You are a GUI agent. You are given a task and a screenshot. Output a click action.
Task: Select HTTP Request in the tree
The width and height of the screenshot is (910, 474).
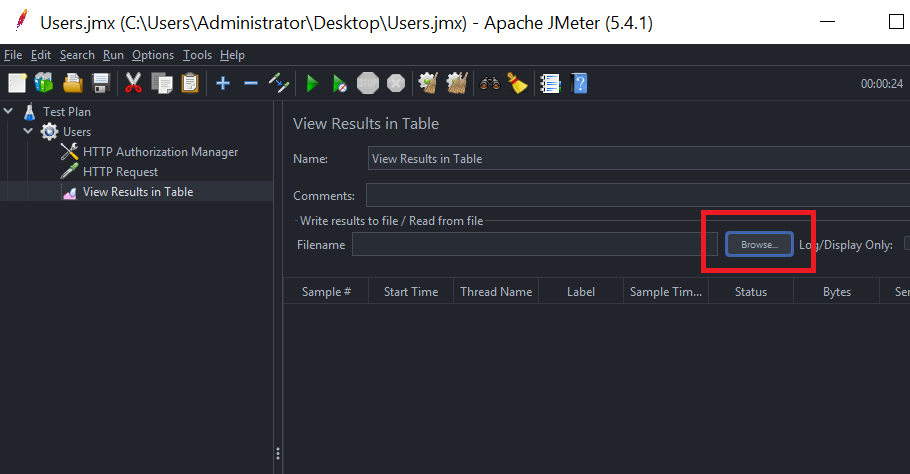point(120,172)
